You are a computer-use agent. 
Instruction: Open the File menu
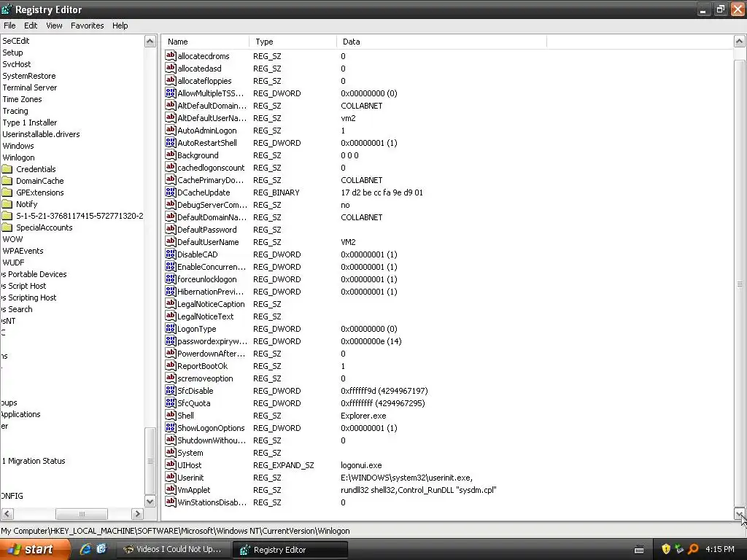[9, 26]
